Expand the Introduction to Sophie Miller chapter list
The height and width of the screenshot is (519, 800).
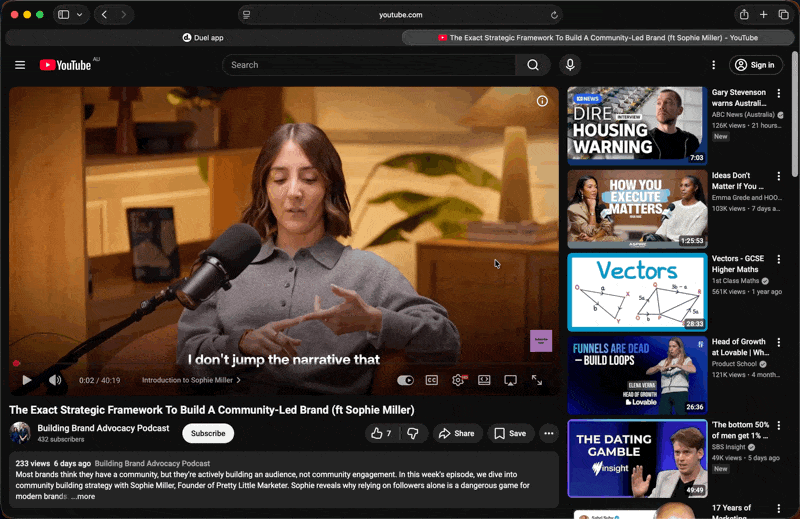tap(191, 380)
